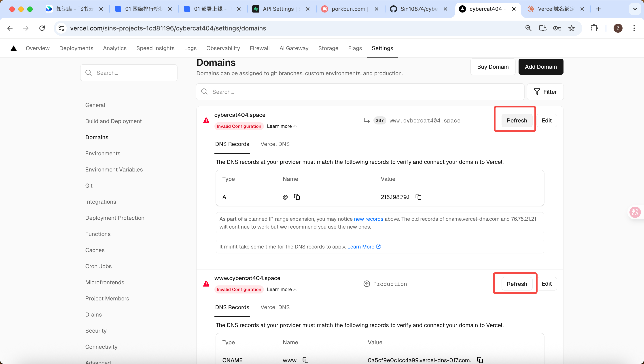The width and height of the screenshot is (644, 364).
Task: Open site information icon in address bar
Action: pyautogui.click(x=61, y=28)
